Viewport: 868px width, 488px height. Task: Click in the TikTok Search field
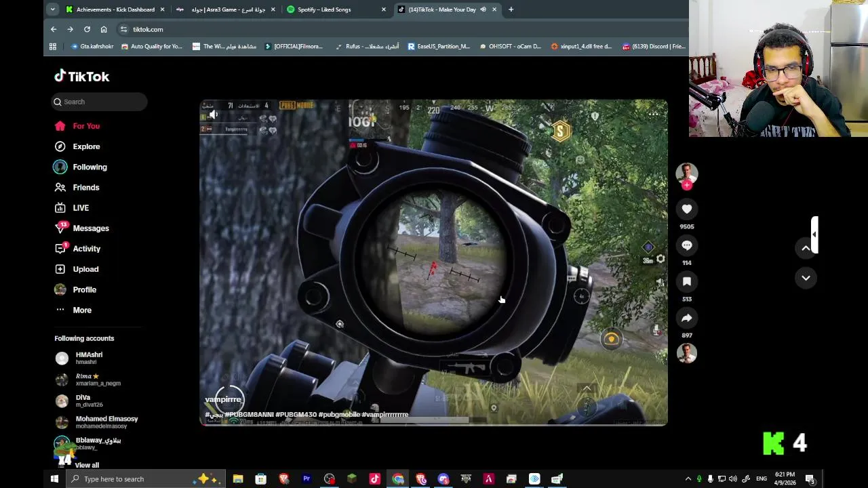(100, 102)
